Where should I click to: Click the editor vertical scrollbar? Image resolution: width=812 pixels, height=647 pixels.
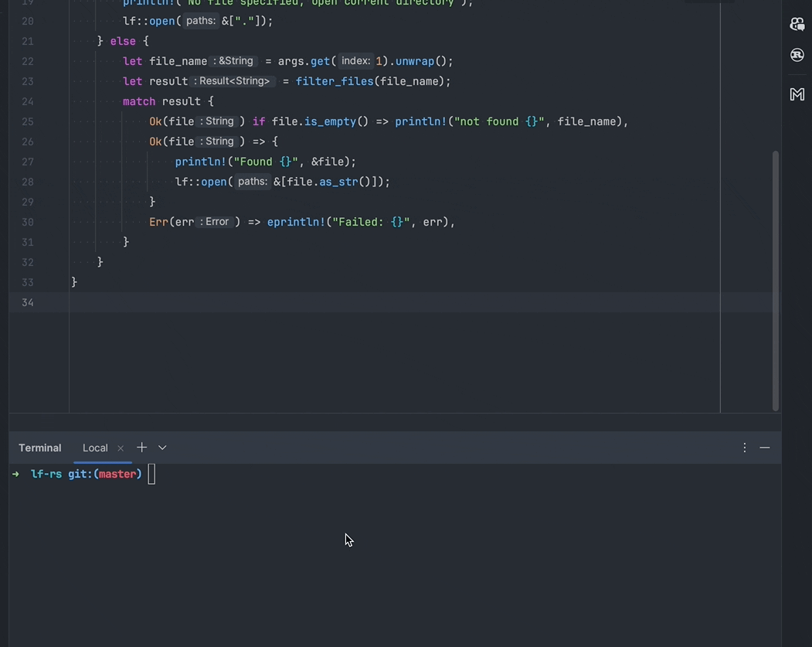775,281
